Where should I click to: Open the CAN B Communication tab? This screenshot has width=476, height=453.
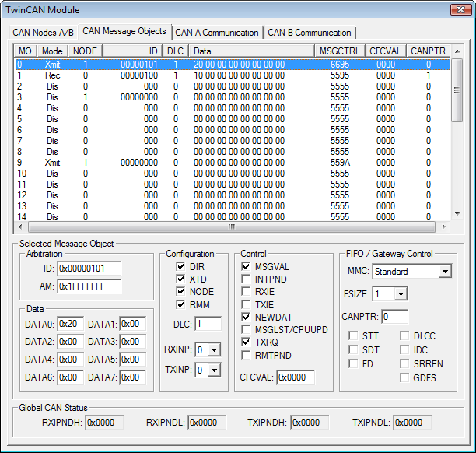click(309, 33)
